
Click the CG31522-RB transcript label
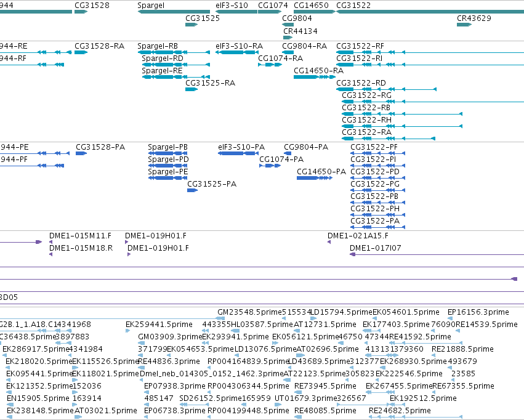(x=366, y=108)
